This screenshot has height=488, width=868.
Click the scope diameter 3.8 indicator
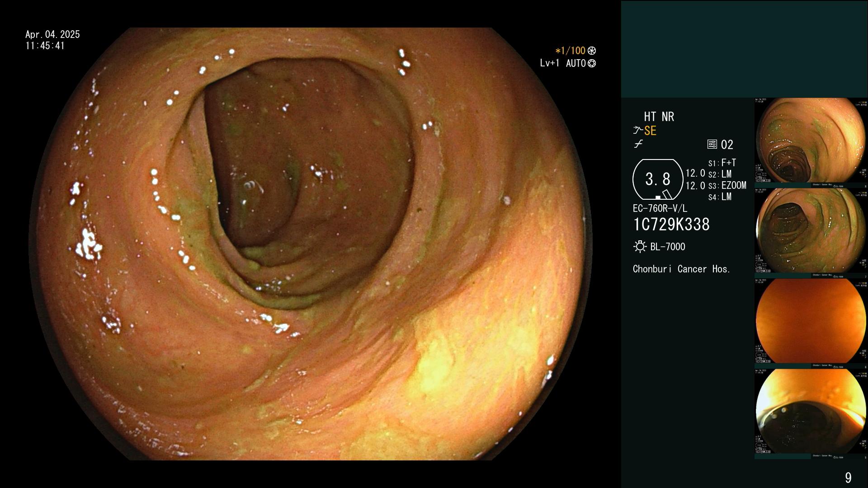(658, 179)
